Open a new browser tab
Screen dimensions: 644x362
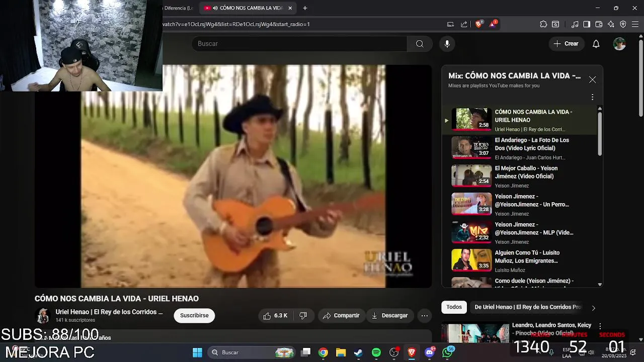pyautogui.click(x=305, y=8)
